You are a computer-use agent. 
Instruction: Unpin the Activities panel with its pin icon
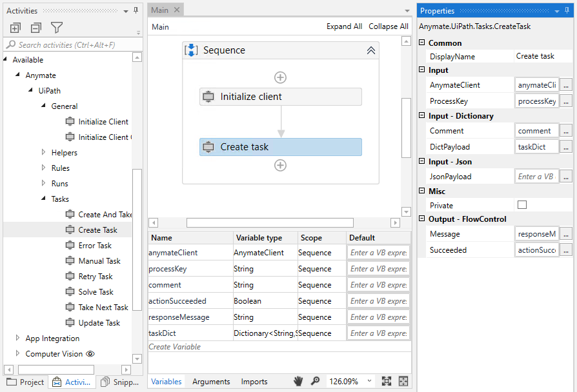(x=136, y=10)
